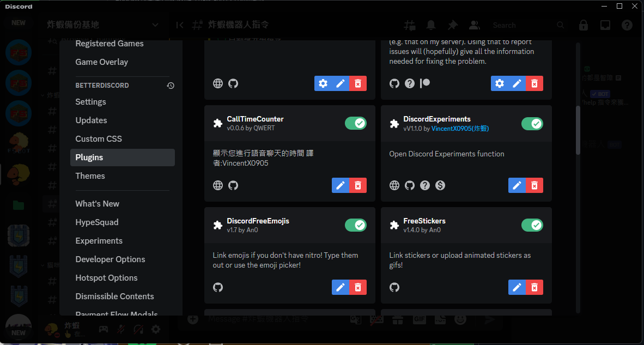Switch to the Themes settings page

tap(90, 175)
